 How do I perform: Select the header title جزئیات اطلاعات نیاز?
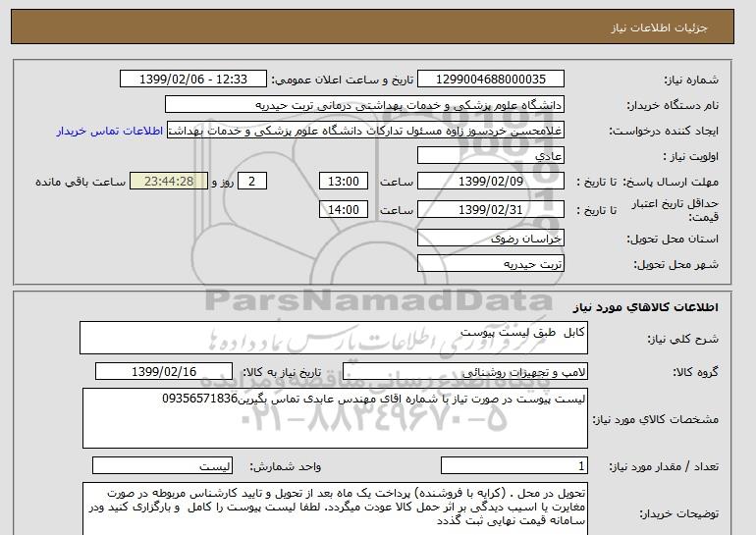[x=659, y=27]
